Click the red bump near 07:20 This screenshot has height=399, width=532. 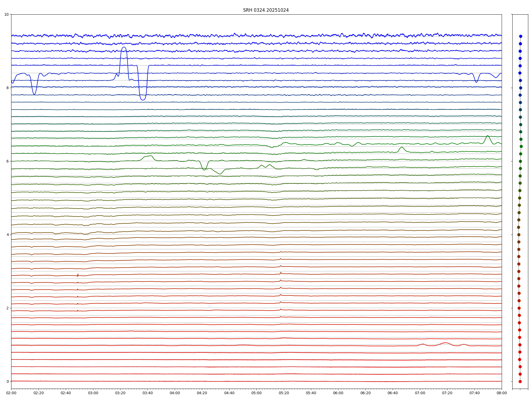pos(446,343)
